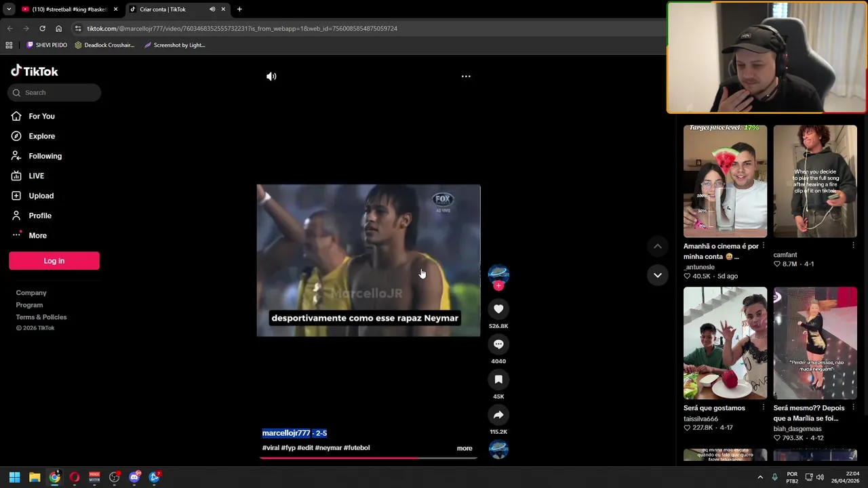
Task: Open comments on the Neymar video
Action: (498, 344)
